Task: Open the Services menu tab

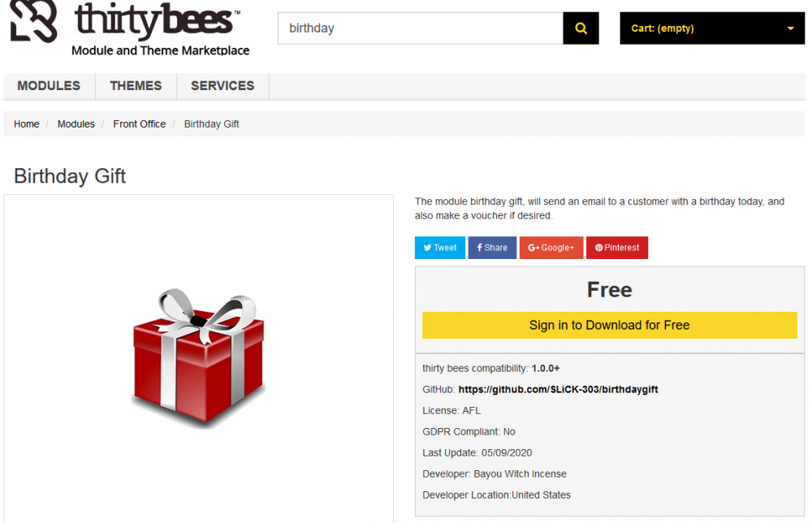Action: (222, 86)
